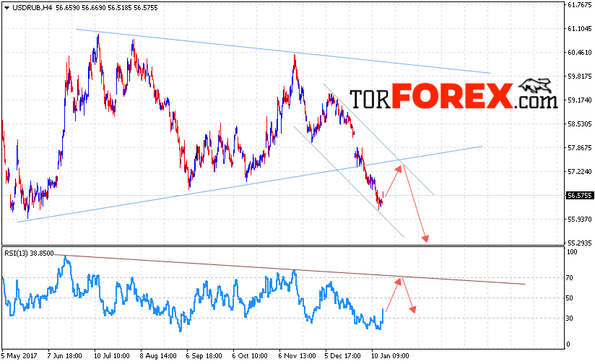Select the 59.1740 price scale value
Image resolution: width=595 pixels, height=364 pixels.
click(x=579, y=100)
